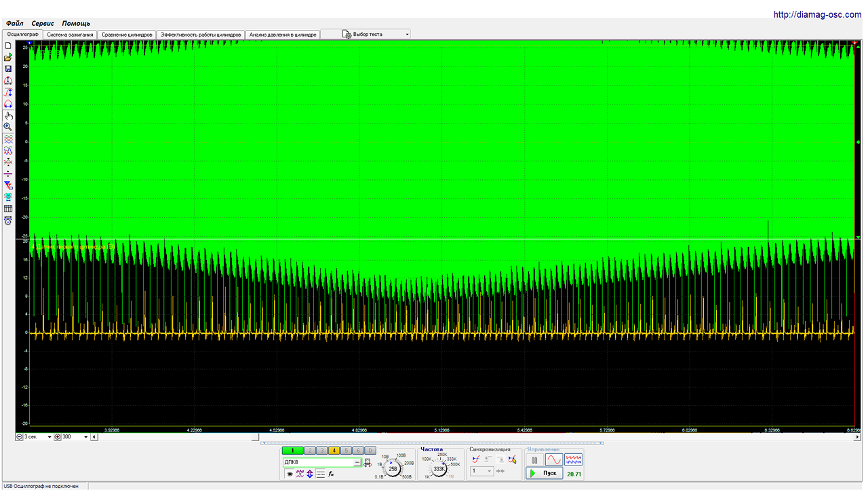
Task: Click the dashed line style icon
Action: [x=320, y=474]
